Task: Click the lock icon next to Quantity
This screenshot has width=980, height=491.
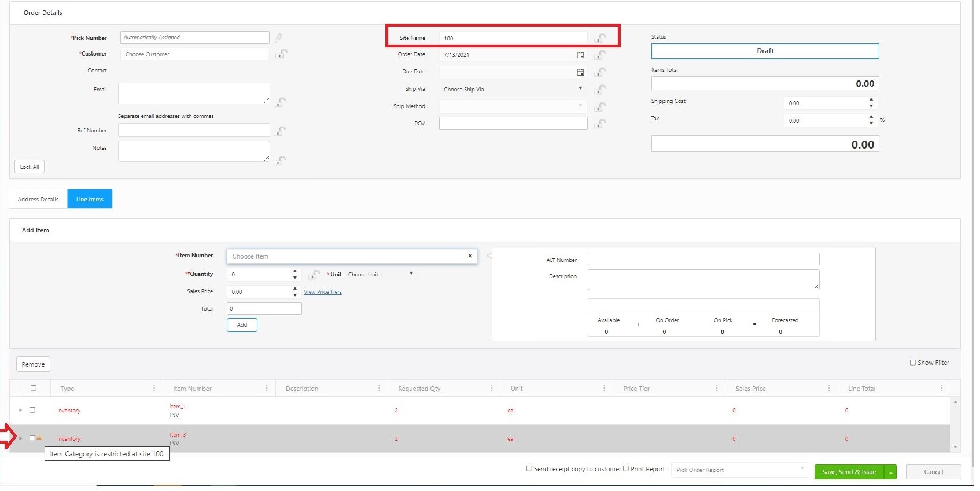Action: point(314,275)
